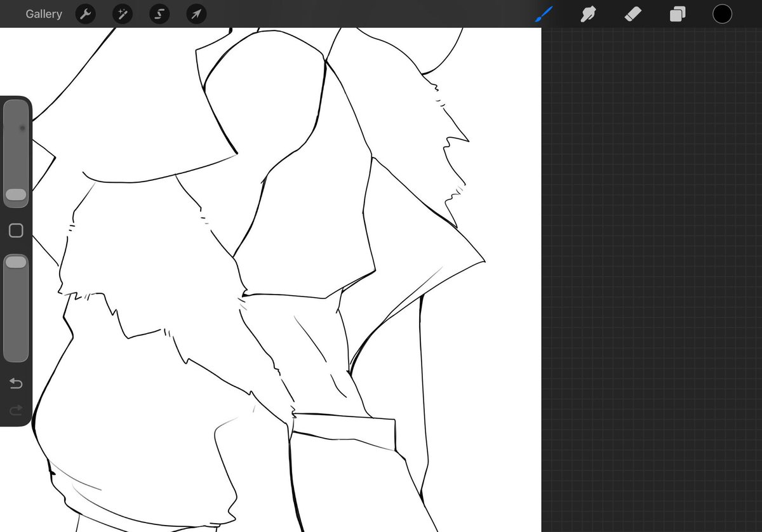762x532 pixels.
Task: Return to the Gallery
Action: (x=43, y=13)
